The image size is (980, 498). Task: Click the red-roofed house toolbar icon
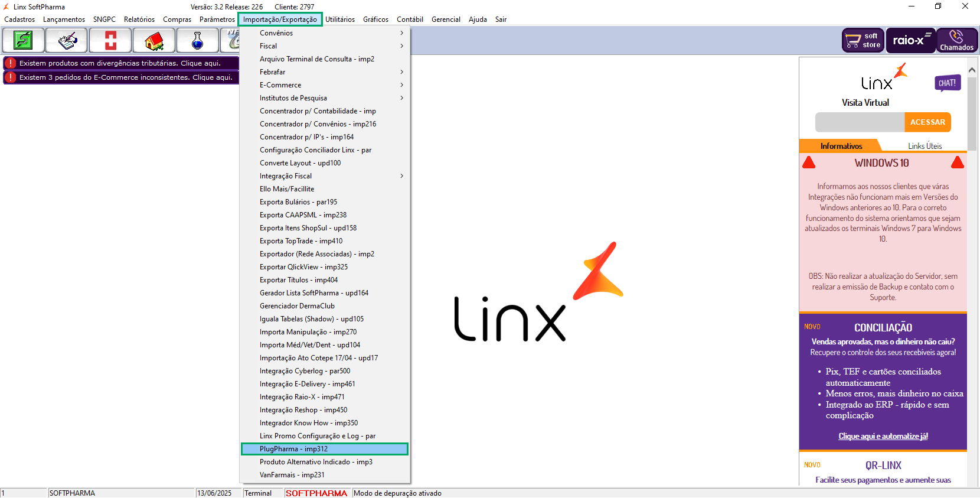pyautogui.click(x=154, y=40)
